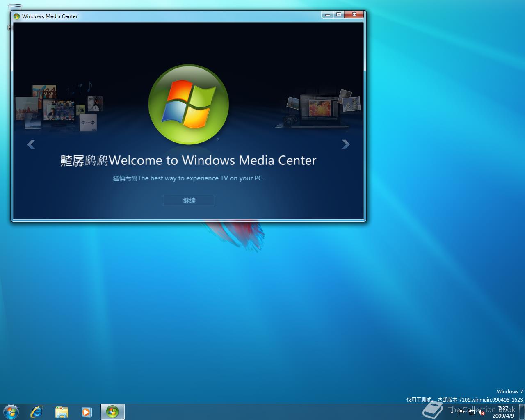The height and width of the screenshot is (420, 525).
Task: Open Windows Explorer folder on taskbar
Action: (x=62, y=412)
